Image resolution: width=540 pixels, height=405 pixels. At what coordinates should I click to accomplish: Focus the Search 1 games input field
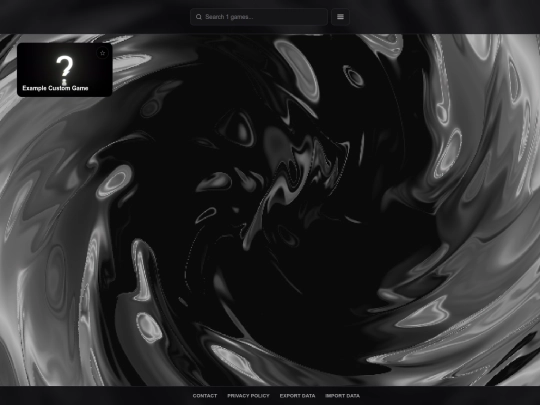coord(259,17)
